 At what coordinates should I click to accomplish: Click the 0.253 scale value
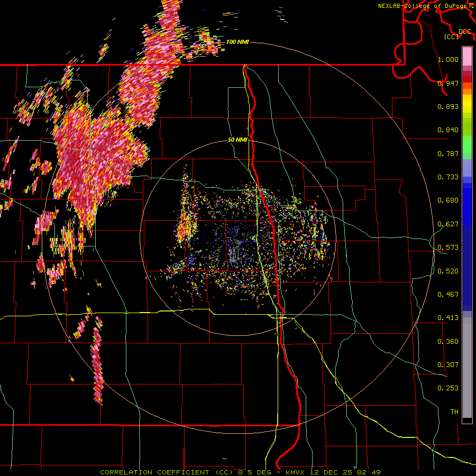[448, 388]
